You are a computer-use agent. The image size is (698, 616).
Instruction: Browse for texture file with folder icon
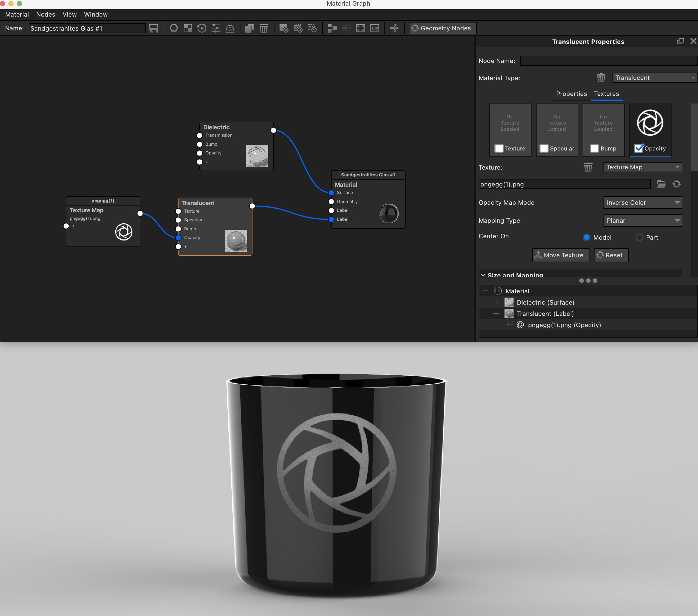[661, 184]
